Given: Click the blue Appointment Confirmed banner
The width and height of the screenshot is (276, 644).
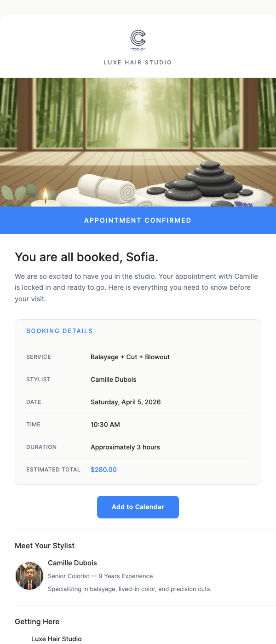Looking at the screenshot, I should point(138,220).
